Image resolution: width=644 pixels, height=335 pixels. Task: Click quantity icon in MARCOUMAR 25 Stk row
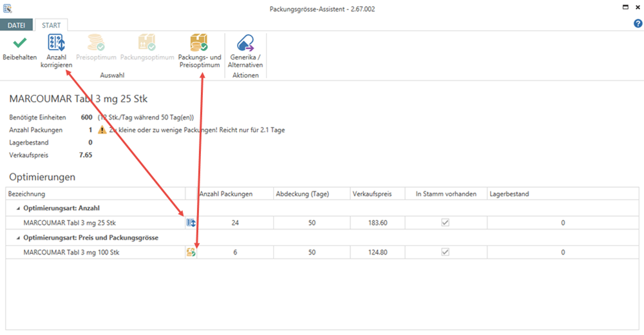pyautogui.click(x=191, y=223)
